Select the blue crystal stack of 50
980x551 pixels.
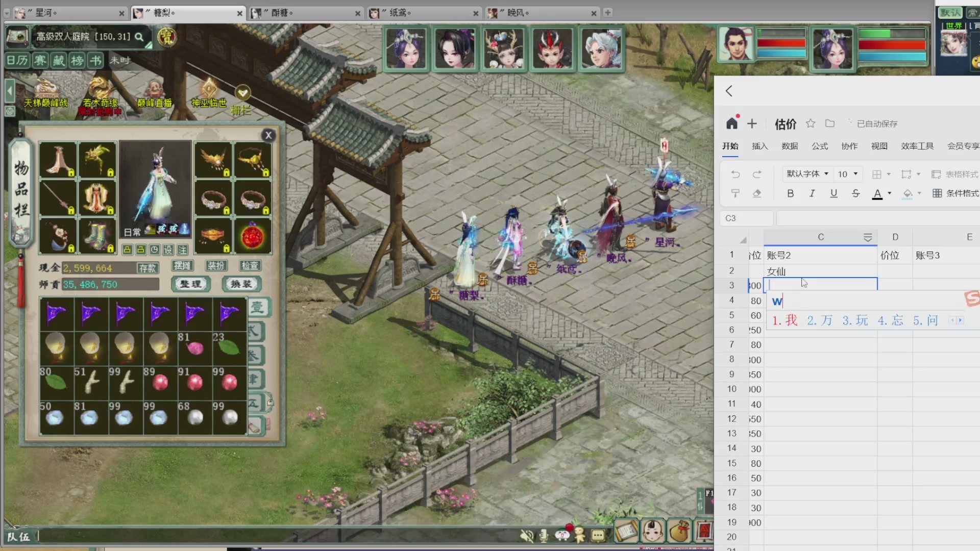point(56,417)
